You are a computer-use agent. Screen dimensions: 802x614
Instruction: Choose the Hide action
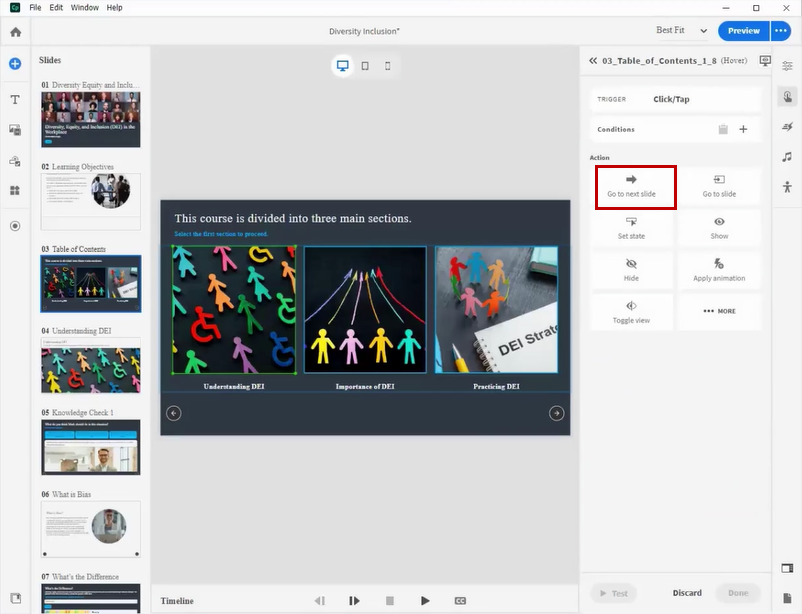pyautogui.click(x=632, y=271)
